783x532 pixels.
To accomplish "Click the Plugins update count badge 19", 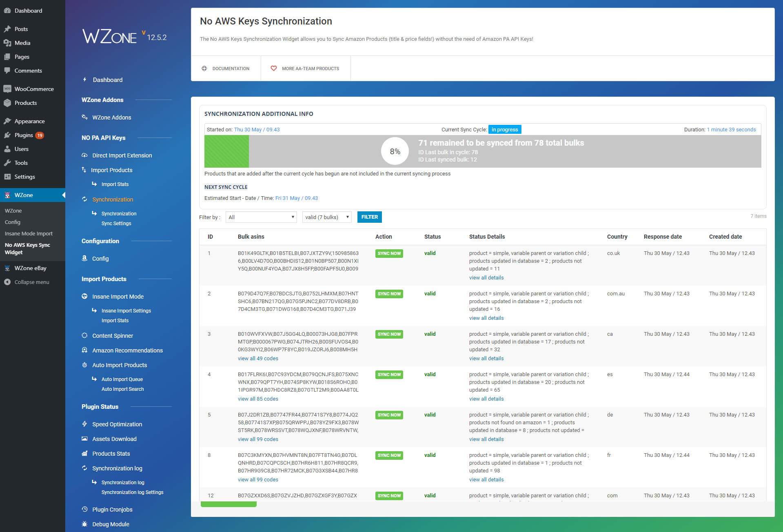I will (x=40, y=135).
